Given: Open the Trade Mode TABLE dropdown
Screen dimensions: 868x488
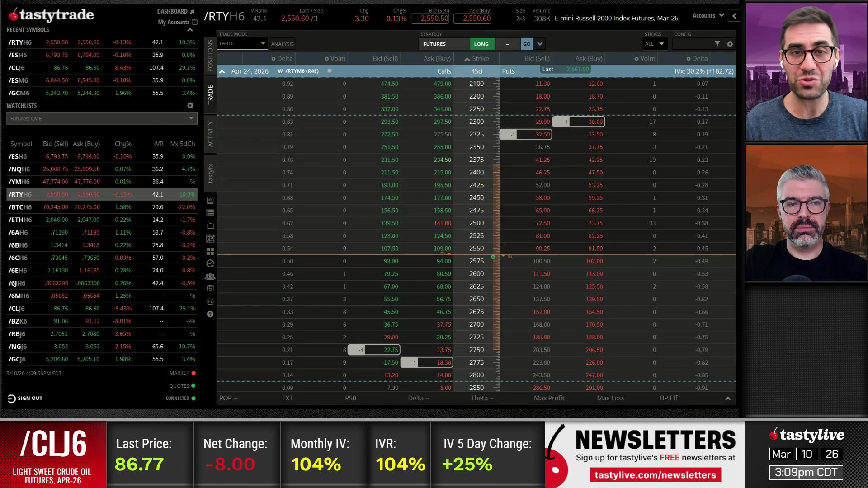Looking at the screenshot, I should 242,43.
